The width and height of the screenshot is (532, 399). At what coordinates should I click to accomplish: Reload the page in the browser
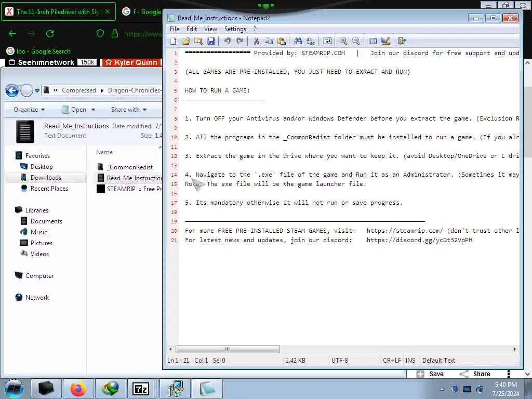[x=50, y=34]
